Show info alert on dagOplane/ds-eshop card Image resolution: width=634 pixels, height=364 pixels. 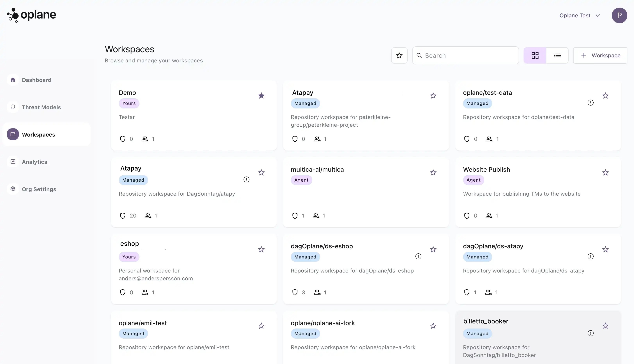tap(418, 257)
